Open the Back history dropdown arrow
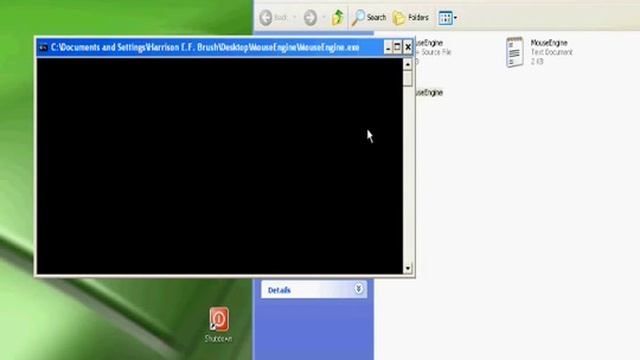Viewport: 640px width, 360px height. click(294, 18)
